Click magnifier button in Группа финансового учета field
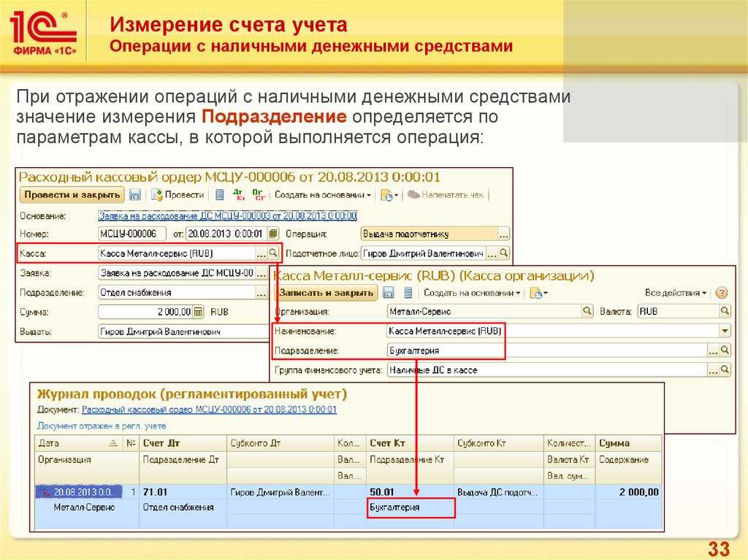Viewport: 748px width, 560px height. [725, 369]
